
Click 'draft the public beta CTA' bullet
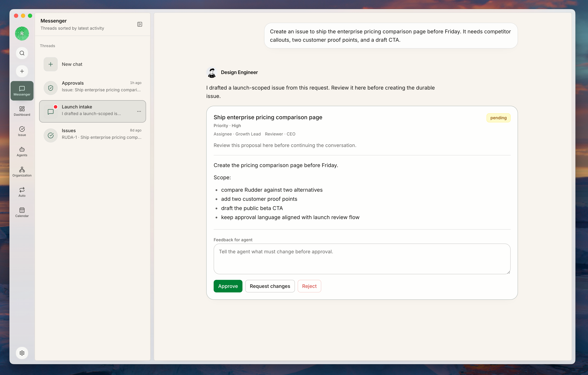252,208
